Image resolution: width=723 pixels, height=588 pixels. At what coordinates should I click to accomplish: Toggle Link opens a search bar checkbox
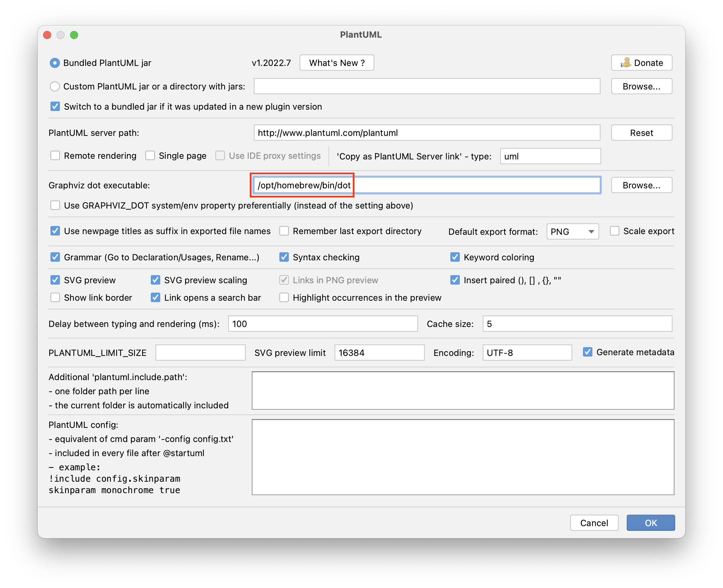155,298
